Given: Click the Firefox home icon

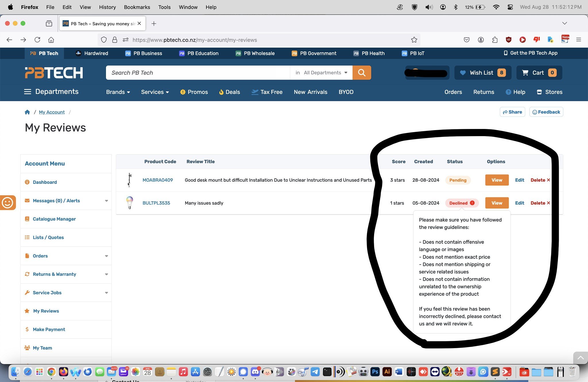Looking at the screenshot, I should coord(51,40).
